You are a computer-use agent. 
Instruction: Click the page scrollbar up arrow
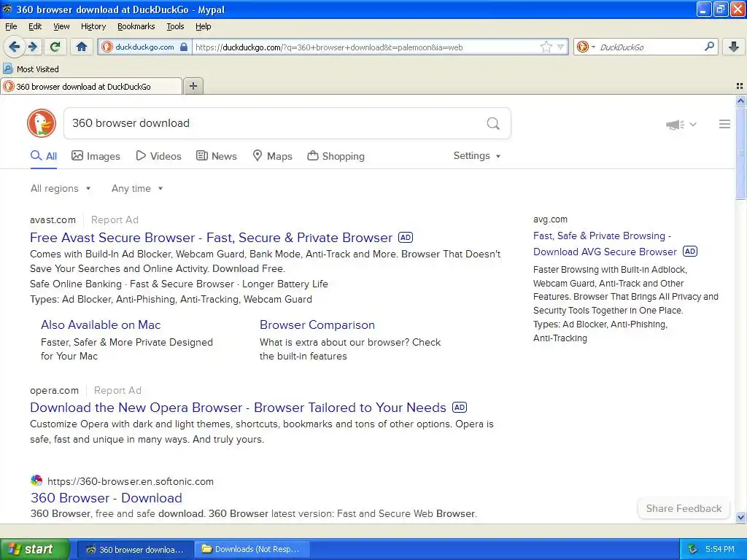740,101
